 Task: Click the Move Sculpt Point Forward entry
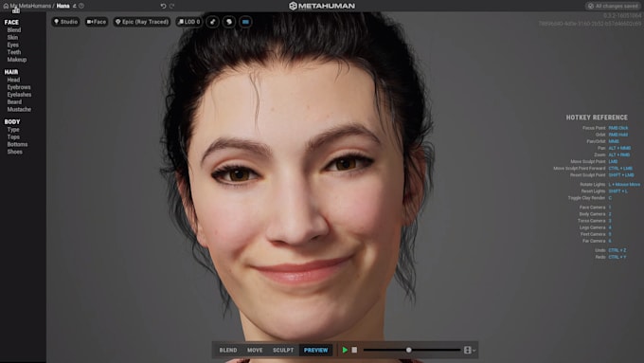[593, 168]
